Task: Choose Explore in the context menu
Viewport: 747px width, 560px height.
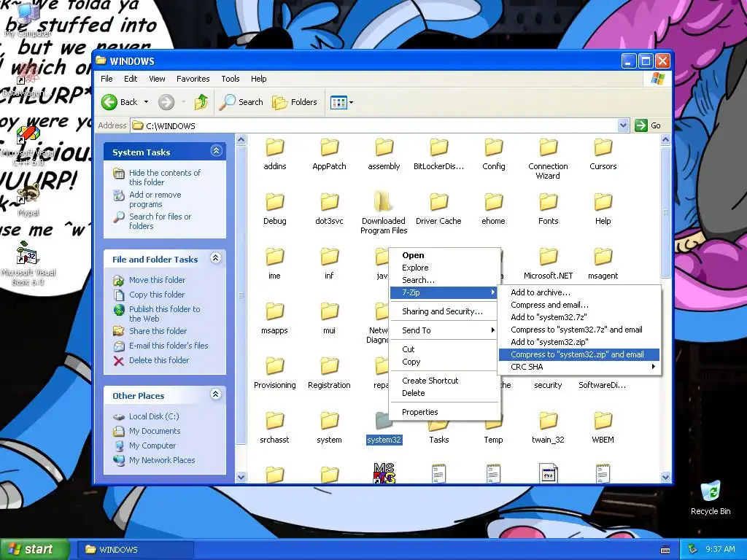Action: (x=445, y=268)
